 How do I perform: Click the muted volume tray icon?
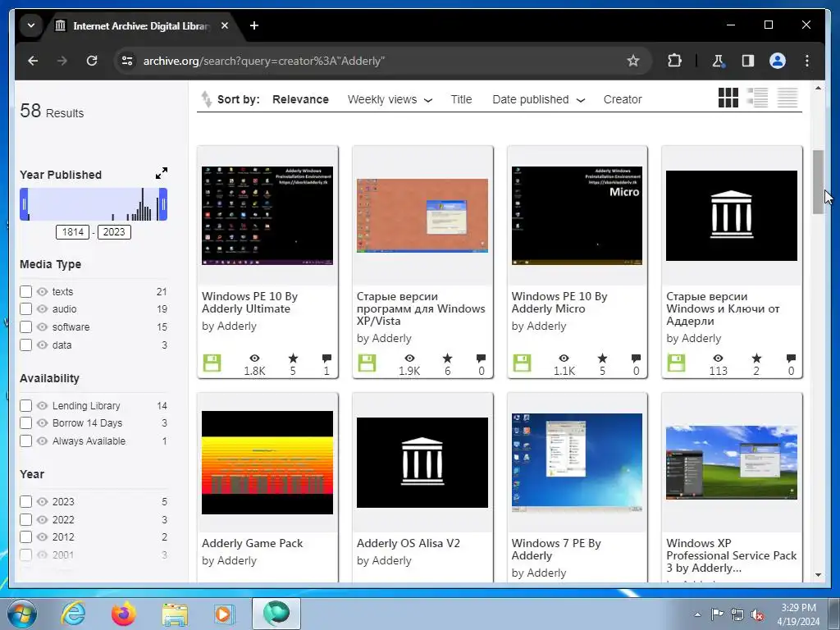[x=757, y=615]
